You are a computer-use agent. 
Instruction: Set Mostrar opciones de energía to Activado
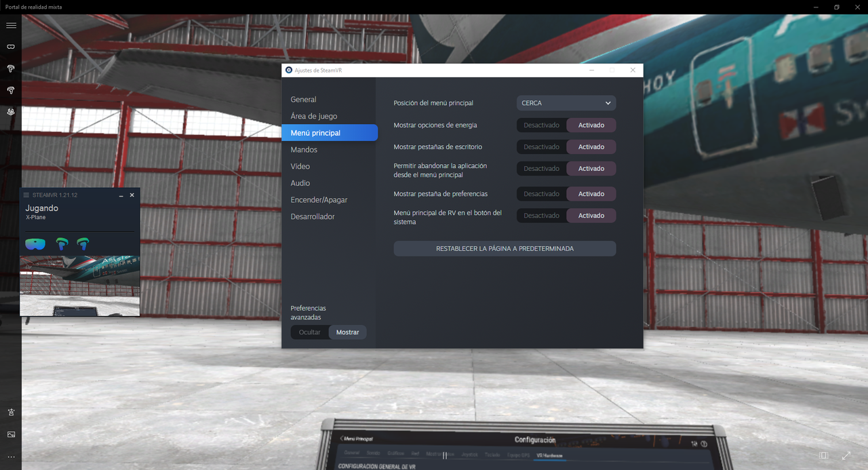point(591,125)
